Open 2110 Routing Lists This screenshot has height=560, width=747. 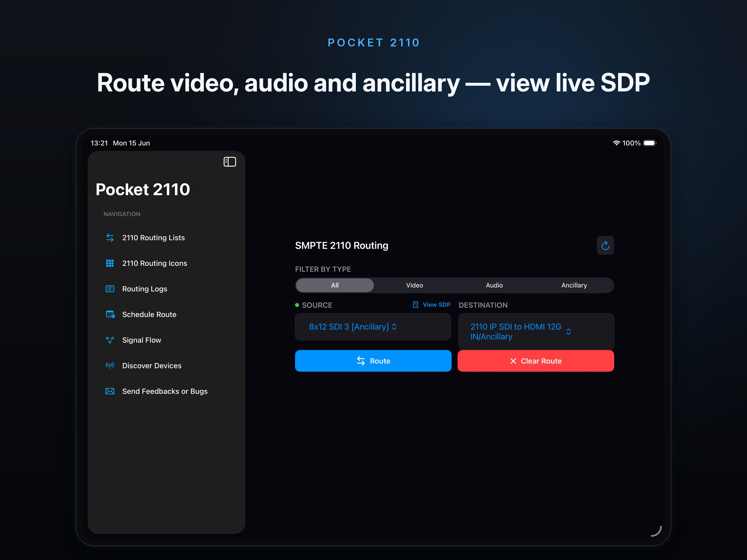click(x=166, y=238)
